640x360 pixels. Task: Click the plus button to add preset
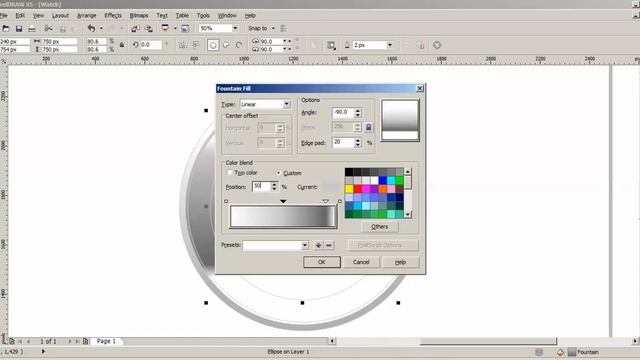tap(318, 245)
